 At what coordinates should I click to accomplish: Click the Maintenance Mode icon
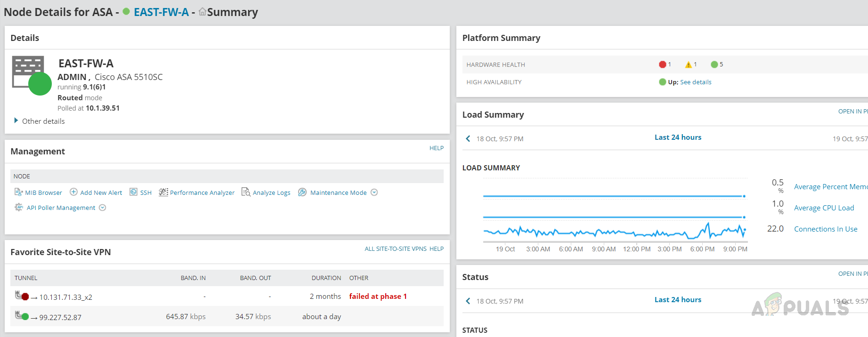[302, 192]
